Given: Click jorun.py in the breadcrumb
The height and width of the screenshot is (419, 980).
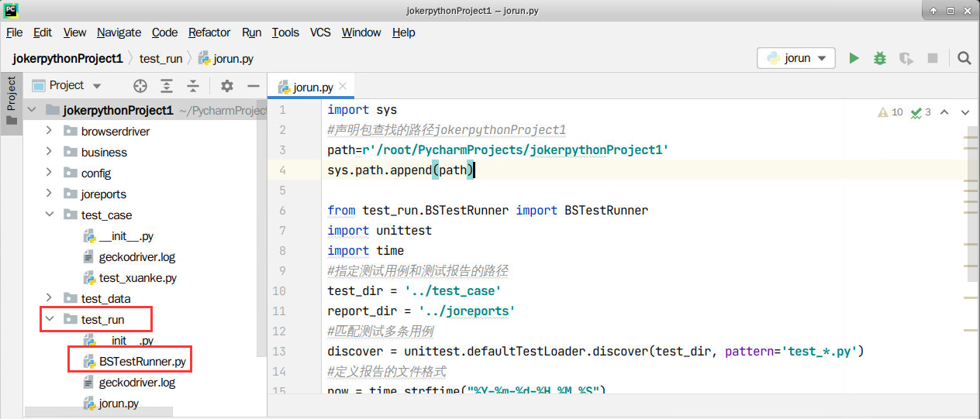Looking at the screenshot, I should pos(226,58).
